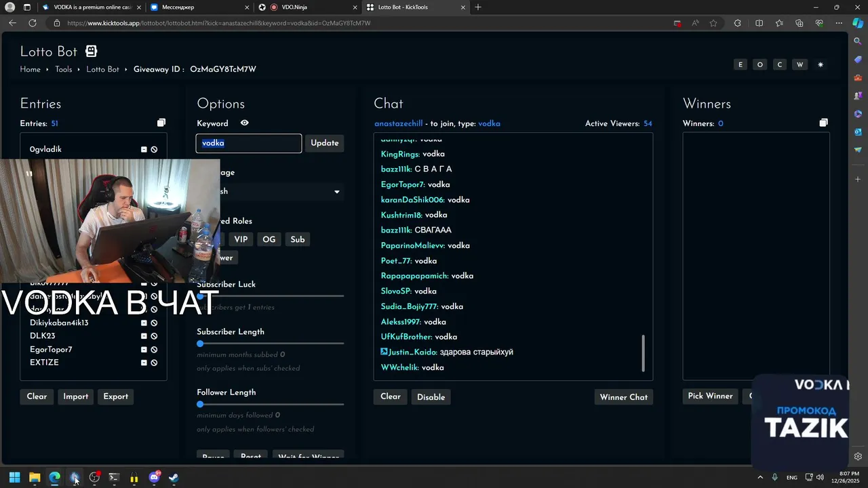Remove the DLK23 entry via its minus icon
This screenshot has height=488, width=868.
(x=144, y=335)
